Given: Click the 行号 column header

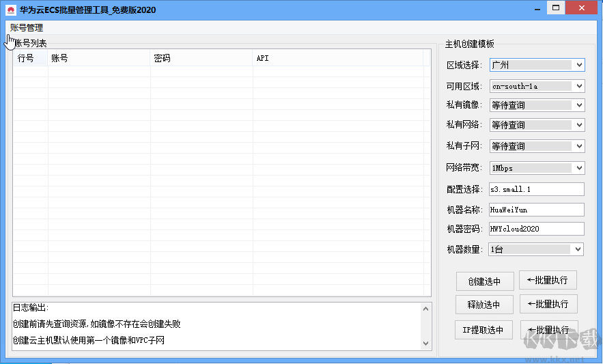Looking at the screenshot, I should [31, 58].
